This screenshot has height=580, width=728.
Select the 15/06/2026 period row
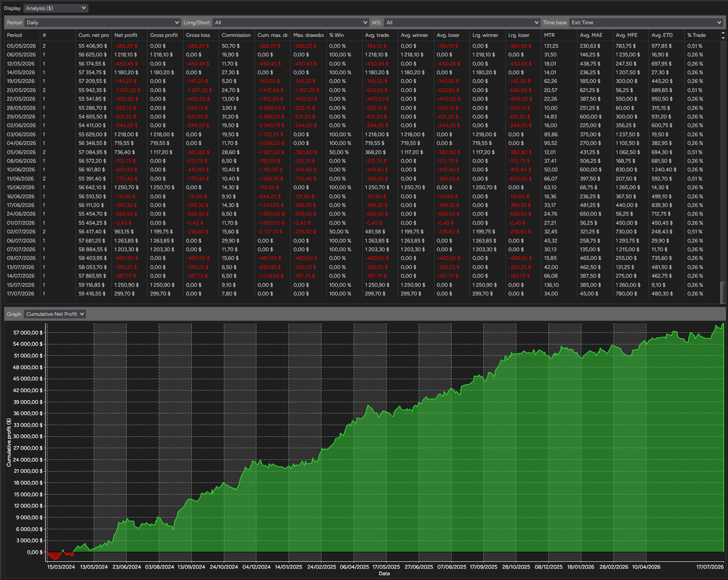point(362,187)
